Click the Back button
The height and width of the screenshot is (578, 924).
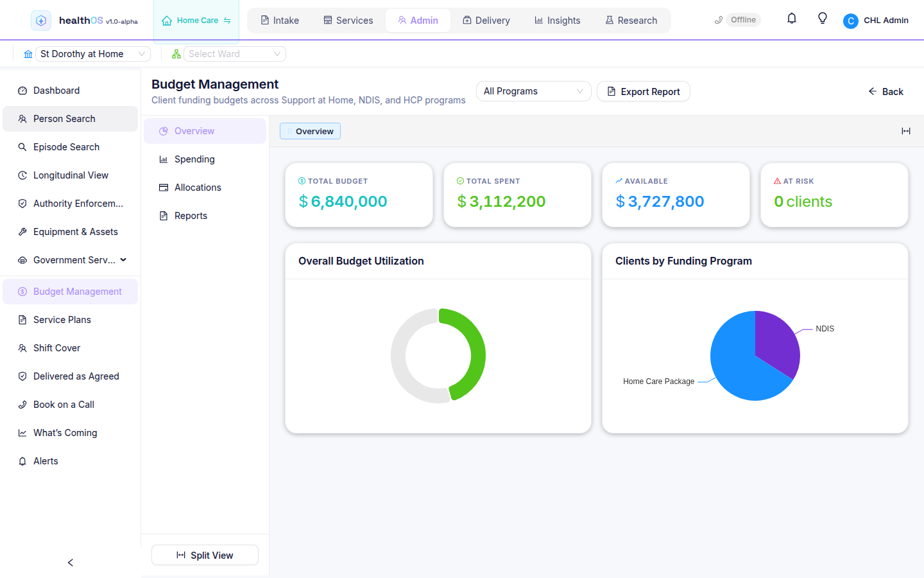pyautogui.click(x=886, y=91)
